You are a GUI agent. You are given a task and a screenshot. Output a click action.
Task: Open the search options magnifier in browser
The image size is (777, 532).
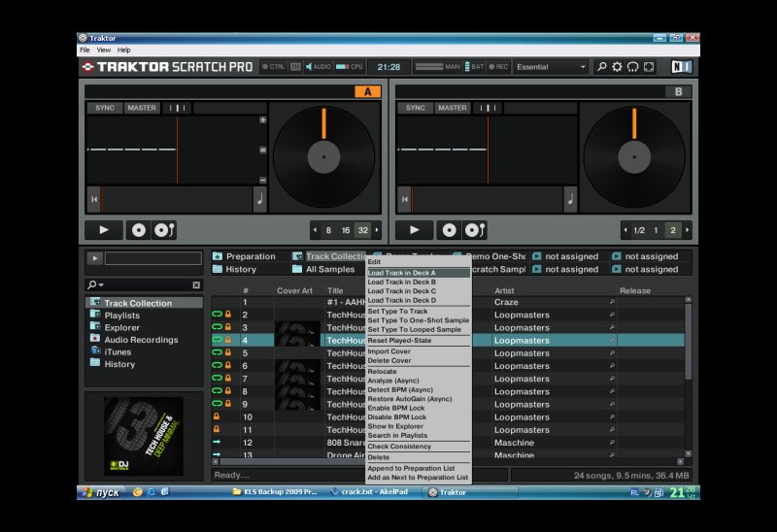click(x=94, y=284)
